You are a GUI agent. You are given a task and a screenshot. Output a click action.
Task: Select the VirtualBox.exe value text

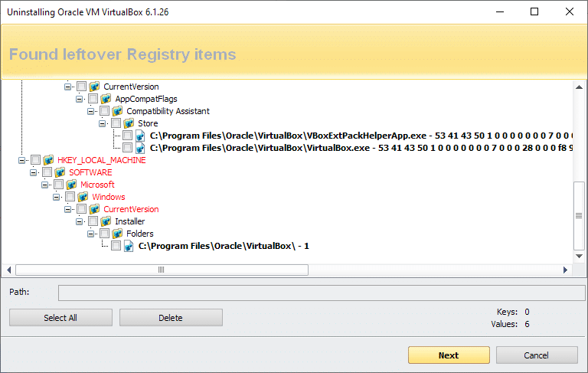click(x=361, y=148)
